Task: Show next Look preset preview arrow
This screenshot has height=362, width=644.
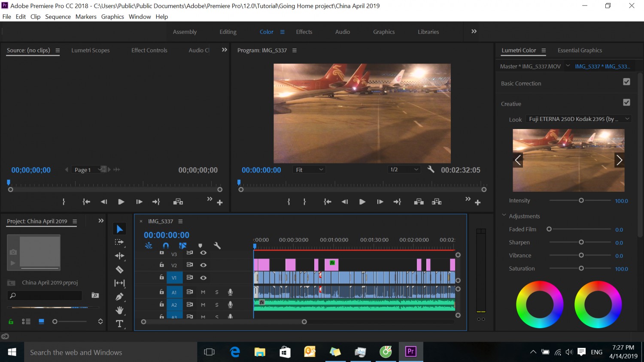Action: pyautogui.click(x=619, y=160)
